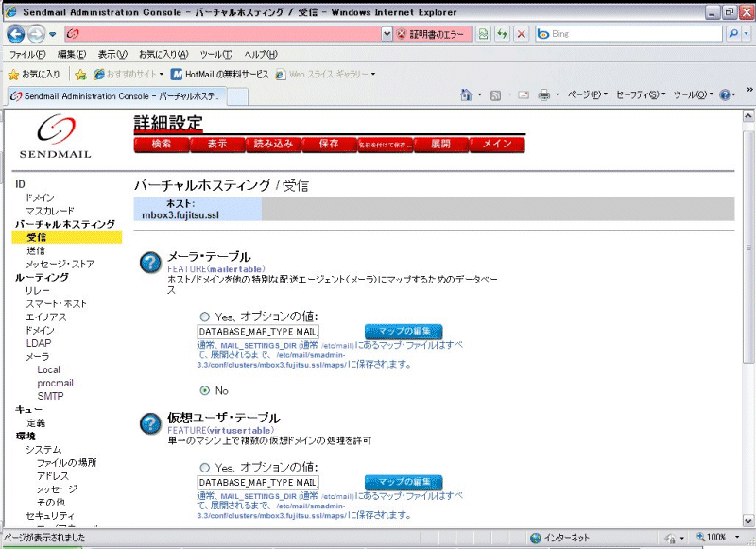Select スマート・ホスト in the sidebar
The width and height of the screenshot is (756, 549).
pos(57,303)
